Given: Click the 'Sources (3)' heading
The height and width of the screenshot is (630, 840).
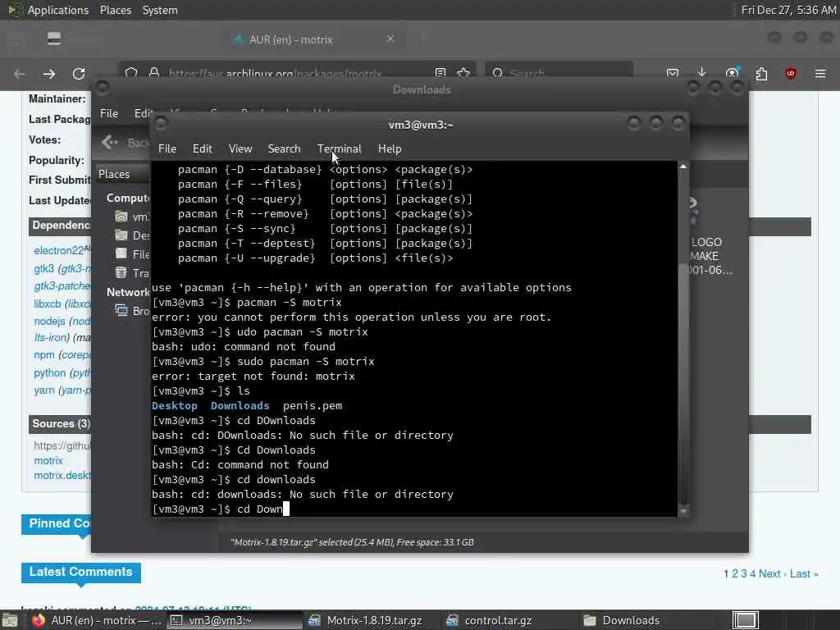Looking at the screenshot, I should [61, 424].
